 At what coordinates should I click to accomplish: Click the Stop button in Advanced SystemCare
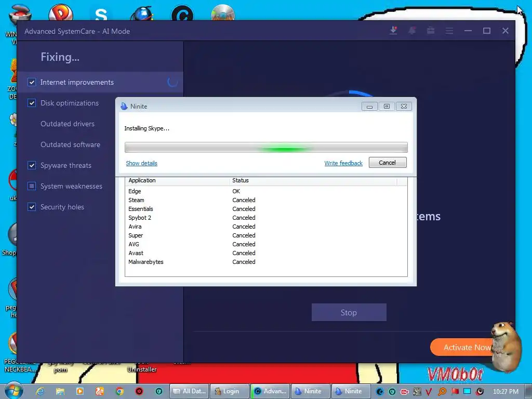(x=349, y=312)
